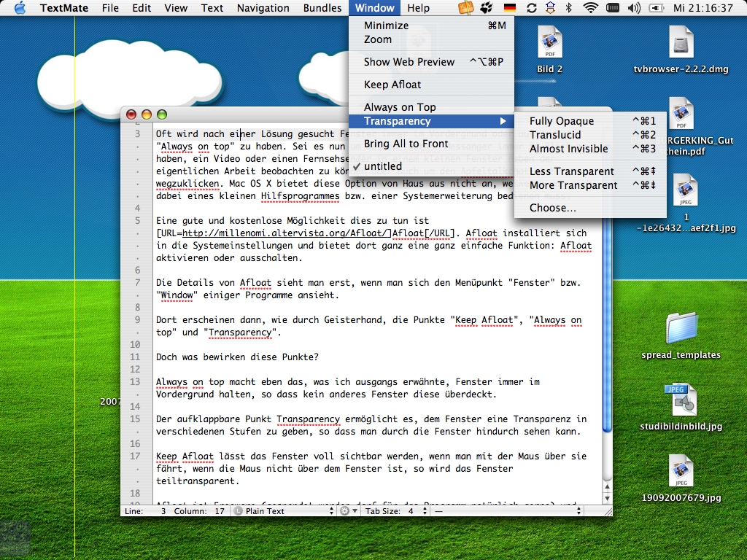This screenshot has width=747, height=560.
Task: Click the up-down arrows menu bar icon
Action: pyautogui.click(x=550, y=7)
